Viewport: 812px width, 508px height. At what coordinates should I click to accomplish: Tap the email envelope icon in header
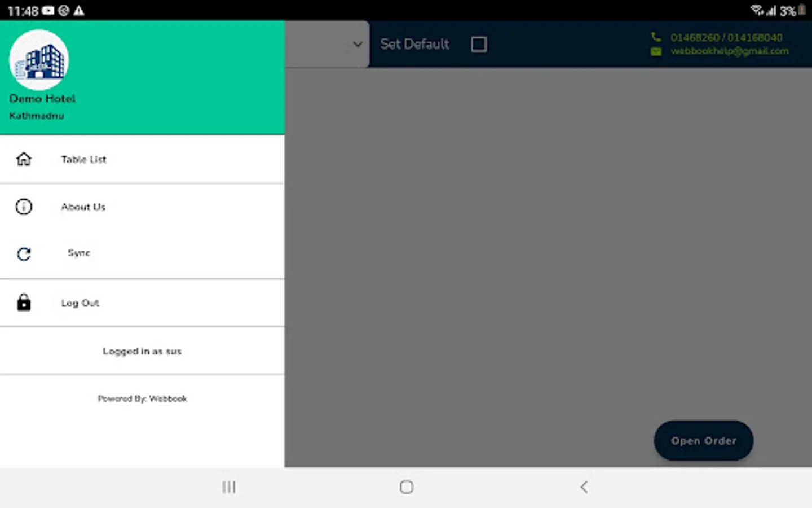656,51
